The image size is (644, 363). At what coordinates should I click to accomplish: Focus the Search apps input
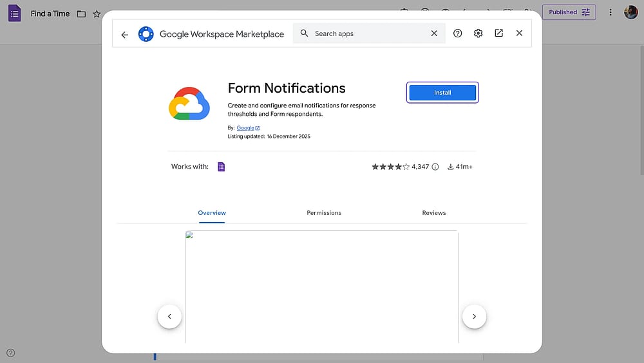pos(368,33)
